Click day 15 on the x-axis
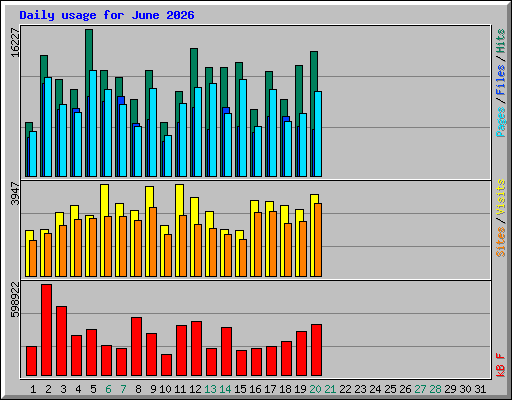This screenshot has width=512, height=400. 240,389
